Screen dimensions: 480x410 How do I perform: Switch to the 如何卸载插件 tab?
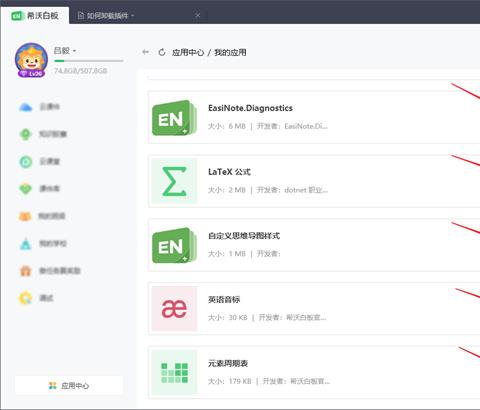pyautogui.click(x=137, y=15)
